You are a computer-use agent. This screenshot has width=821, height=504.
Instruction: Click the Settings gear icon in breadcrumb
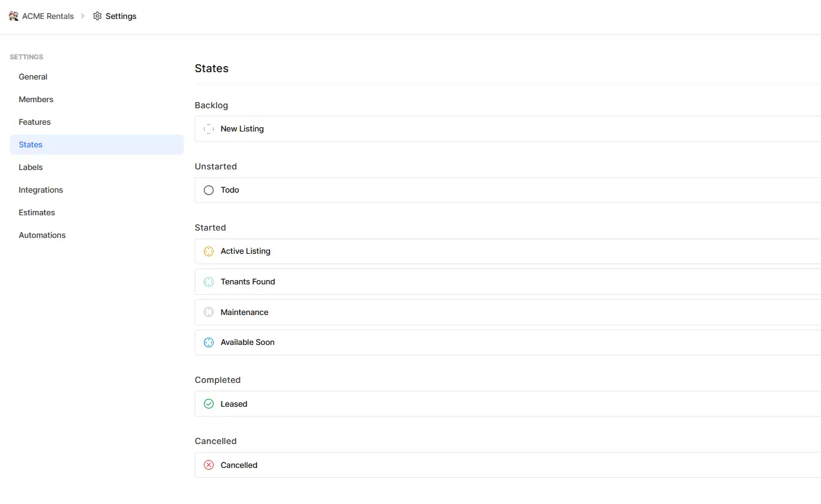pos(97,16)
